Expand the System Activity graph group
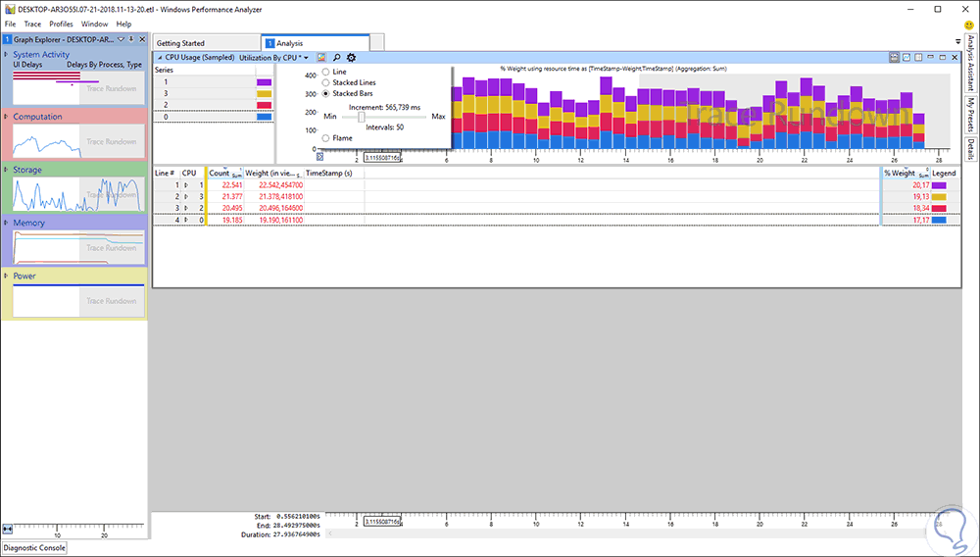 pyautogui.click(x=7, y=55)
